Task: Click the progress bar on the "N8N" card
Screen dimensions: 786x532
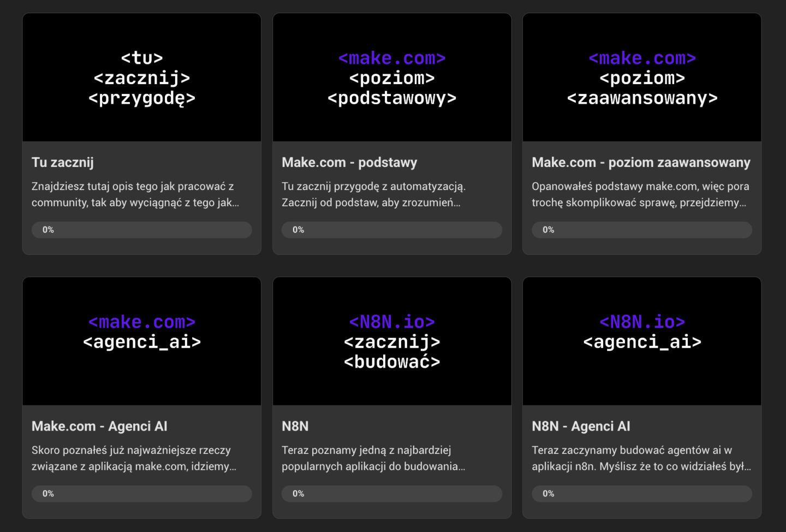Action: pyautogui.click(x=392, y=494)
